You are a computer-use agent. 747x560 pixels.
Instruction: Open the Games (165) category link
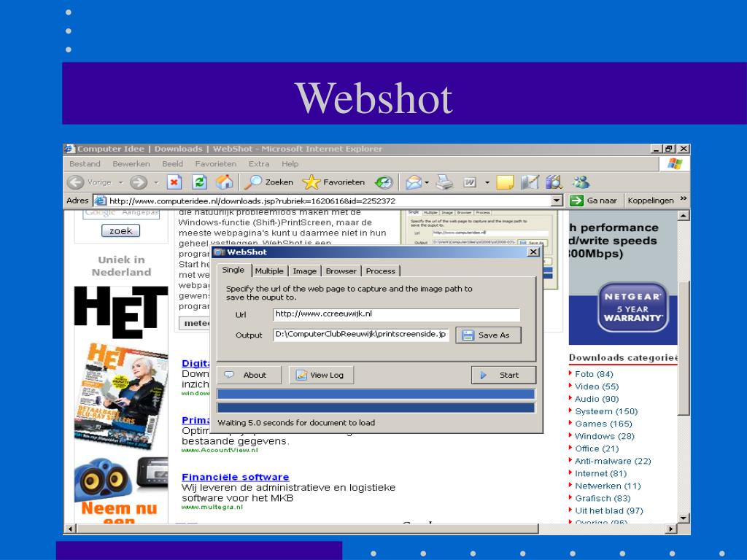[x=603, y=424]
